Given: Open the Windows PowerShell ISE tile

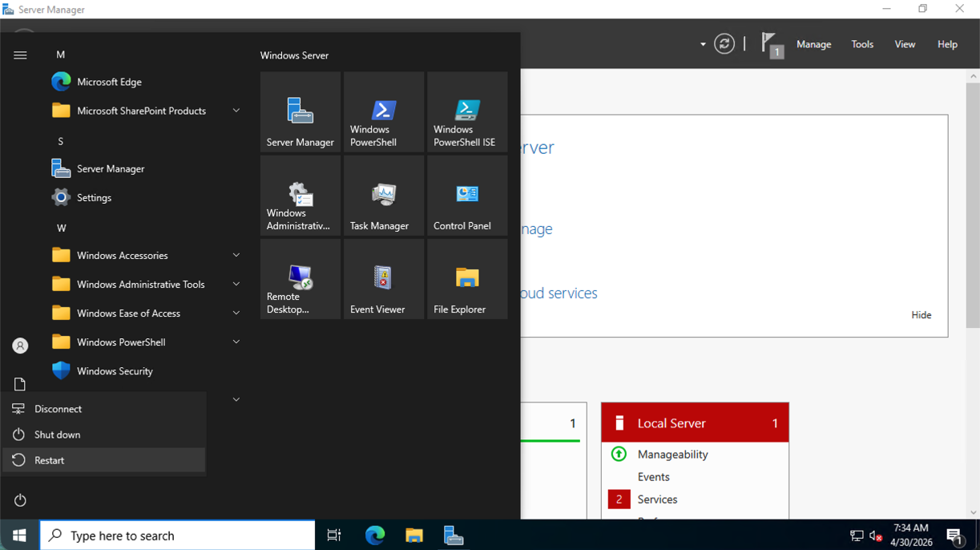Looking at the screenshot, I should coord(467,112).
